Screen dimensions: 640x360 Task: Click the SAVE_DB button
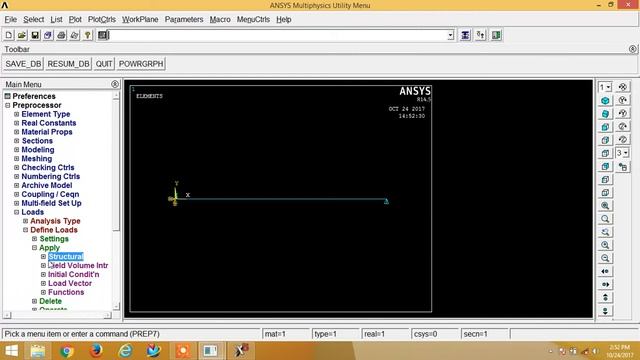point(23,64)
